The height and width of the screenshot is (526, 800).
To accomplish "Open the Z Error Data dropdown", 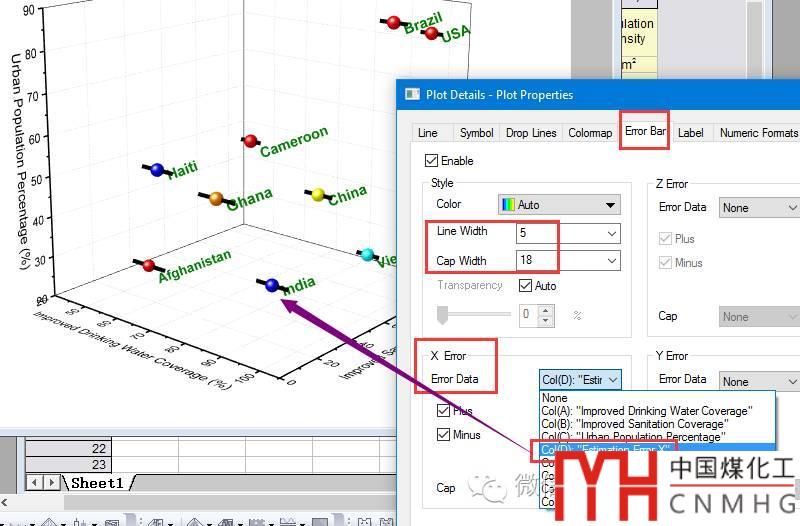I will 758,208.
